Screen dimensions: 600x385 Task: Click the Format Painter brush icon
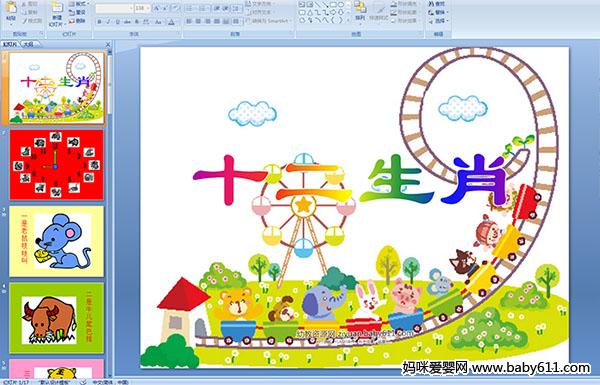[32, 21]
